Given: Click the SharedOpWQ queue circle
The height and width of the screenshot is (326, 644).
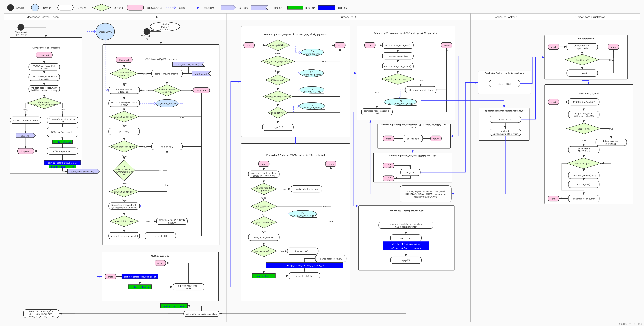Looking at the screenshot, I should pos(105,32).
